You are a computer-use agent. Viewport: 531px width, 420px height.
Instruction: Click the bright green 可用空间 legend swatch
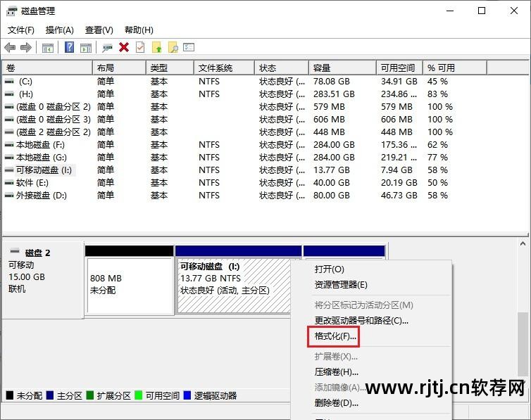point(139,395)
